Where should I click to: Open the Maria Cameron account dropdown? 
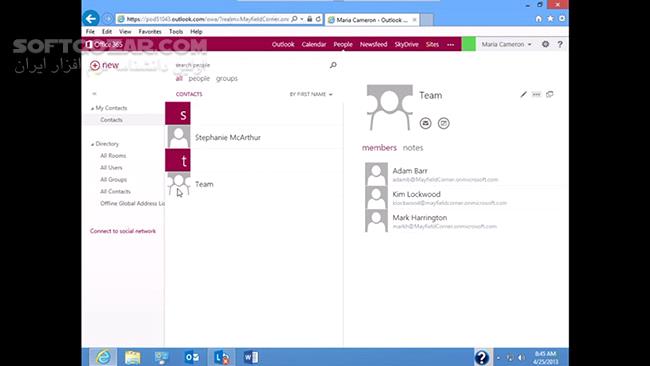pos(506,44)
